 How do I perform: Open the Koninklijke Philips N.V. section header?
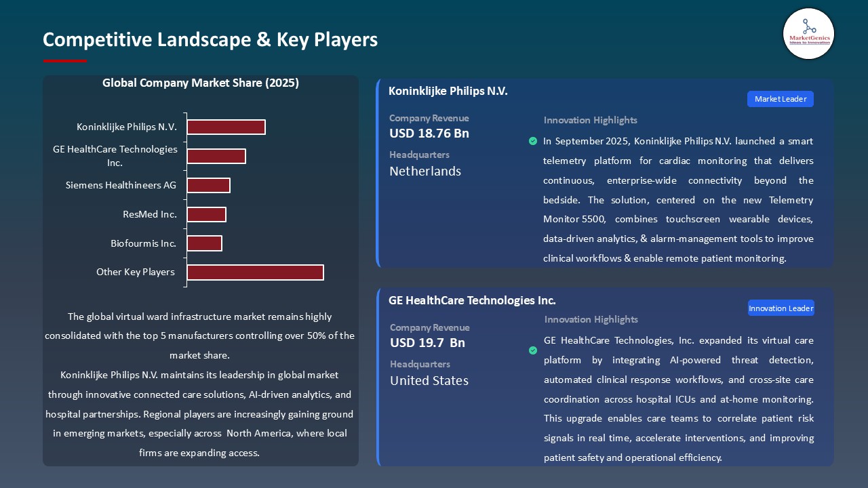click(x=448, y=91)
